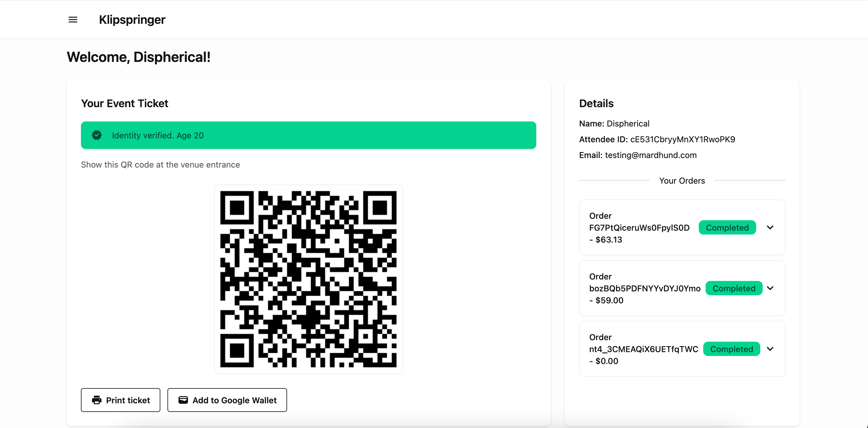This screenshot has height=428, width=868.
Task: Click the Identity verified Age 20 banner
Action: (x=308, y=135)
